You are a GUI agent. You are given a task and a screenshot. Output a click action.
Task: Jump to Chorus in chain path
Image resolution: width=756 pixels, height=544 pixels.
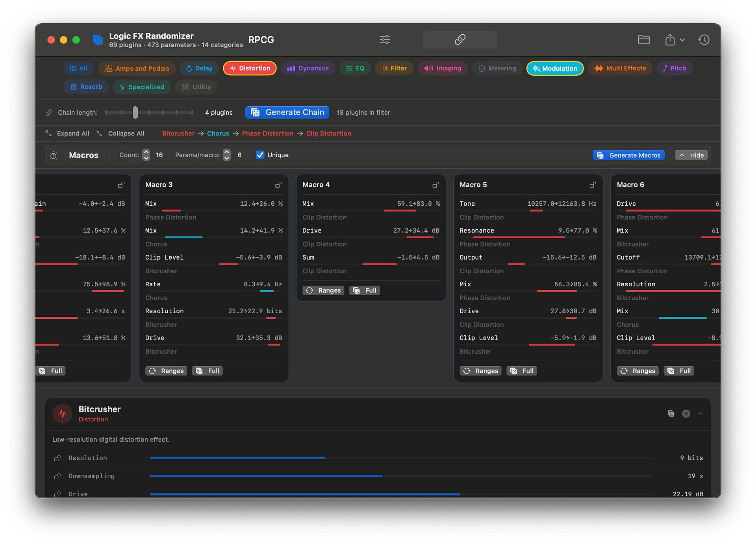point(218,134)
